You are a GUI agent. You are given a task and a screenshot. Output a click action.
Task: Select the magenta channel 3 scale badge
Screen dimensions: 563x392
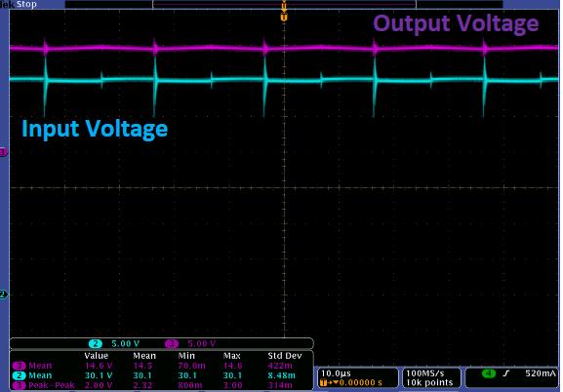point(172,343)
